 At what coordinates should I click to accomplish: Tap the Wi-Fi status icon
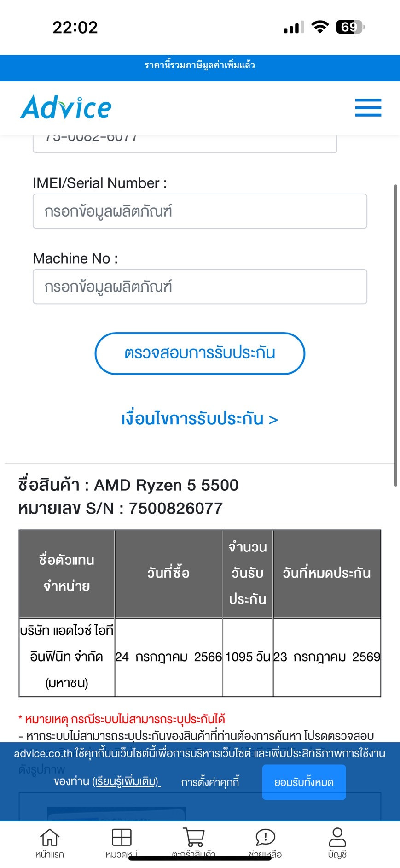320,27
